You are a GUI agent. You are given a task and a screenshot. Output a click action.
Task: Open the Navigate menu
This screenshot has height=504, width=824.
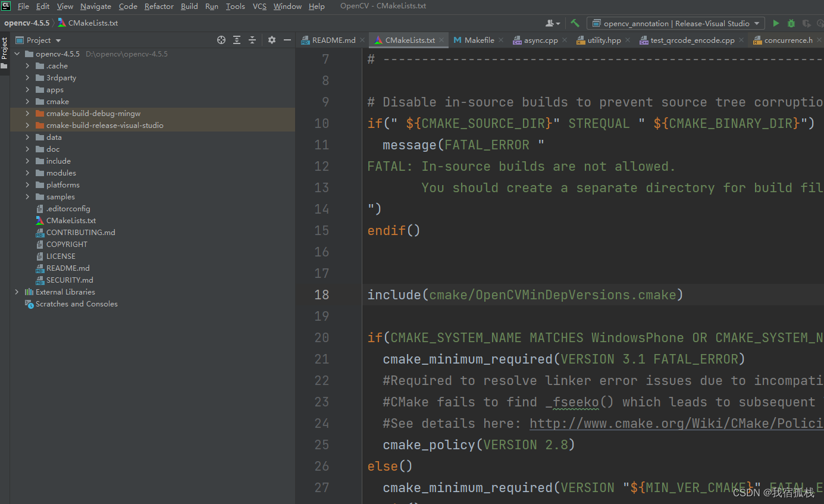tap(96, 6)
